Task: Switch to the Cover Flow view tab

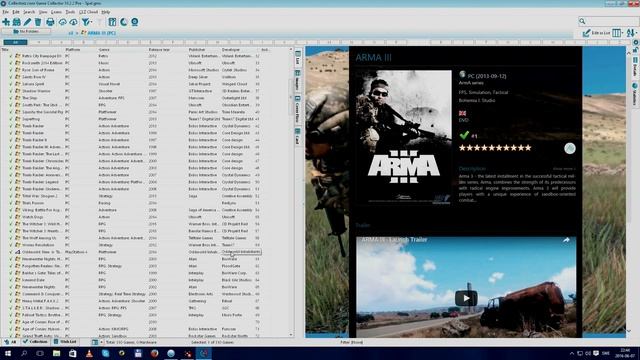Action: click(298, 109)
